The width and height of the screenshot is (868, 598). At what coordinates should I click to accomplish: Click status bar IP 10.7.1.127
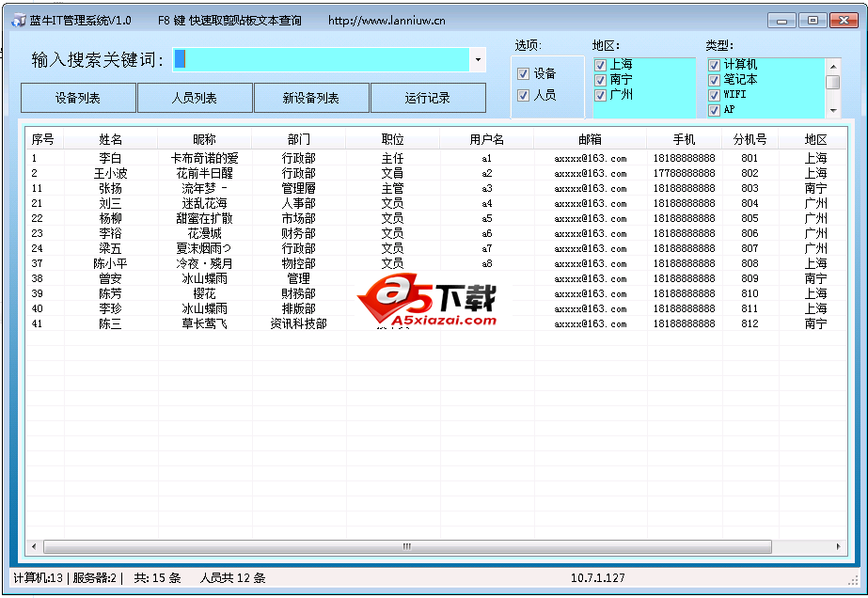(598, 578)
